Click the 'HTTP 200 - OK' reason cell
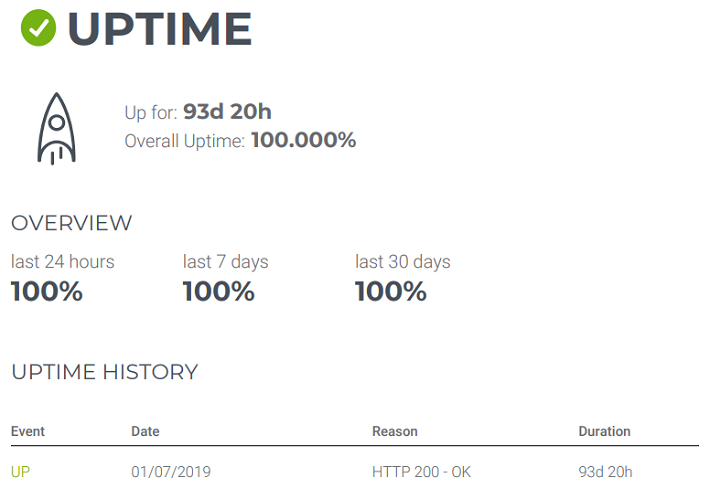The image size is (710, 488). [422, 472]
